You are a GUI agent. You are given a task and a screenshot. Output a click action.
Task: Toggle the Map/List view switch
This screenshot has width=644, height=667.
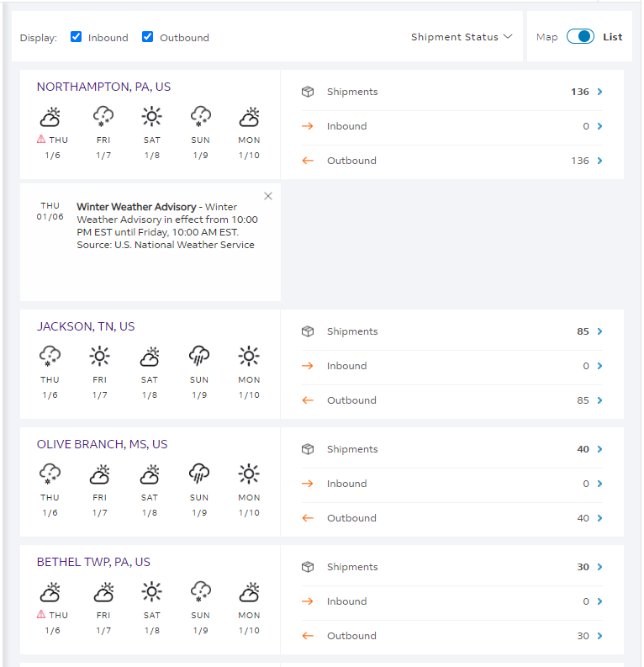coord(580,36)
